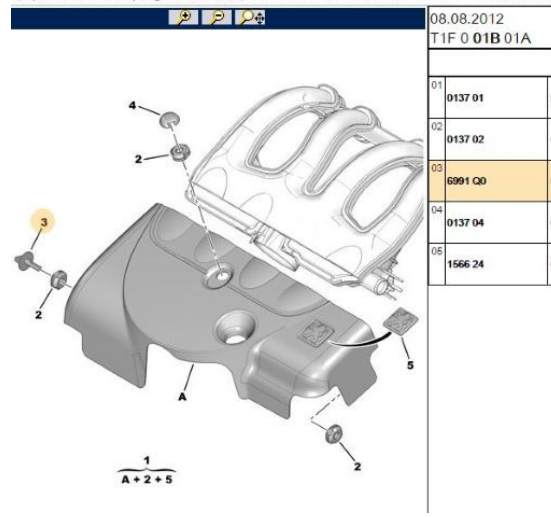Viewport: 551px width, 517px height.
Task: Select part number 0137 01
Action: click(465, 98)
